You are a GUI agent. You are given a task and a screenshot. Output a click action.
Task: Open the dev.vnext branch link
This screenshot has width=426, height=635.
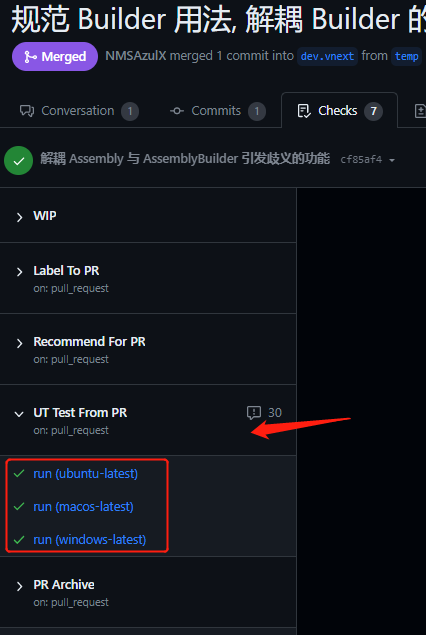(x=327, y=56)
